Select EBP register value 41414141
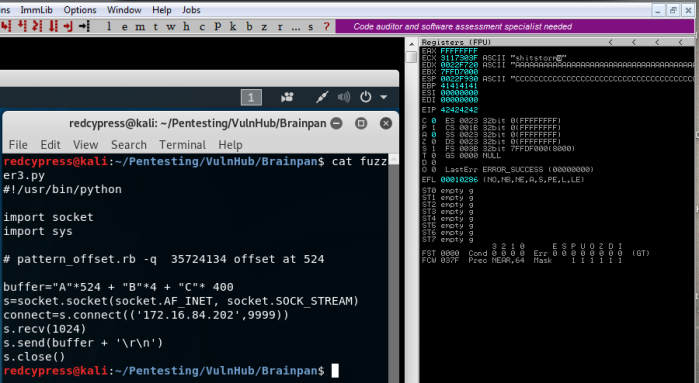Screen dimensions: 699x383 pos(459,86)
